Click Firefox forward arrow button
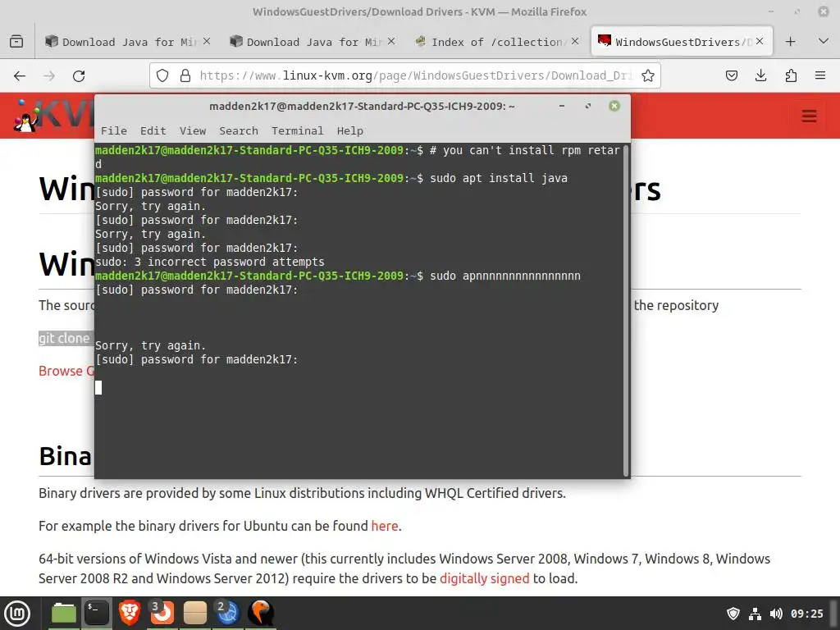 49,76
